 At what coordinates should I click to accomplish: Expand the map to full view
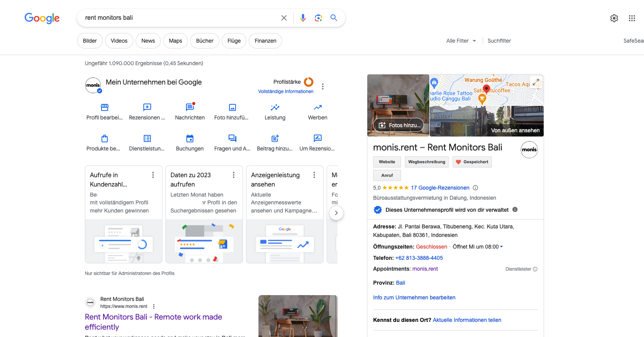coord(536,82)
